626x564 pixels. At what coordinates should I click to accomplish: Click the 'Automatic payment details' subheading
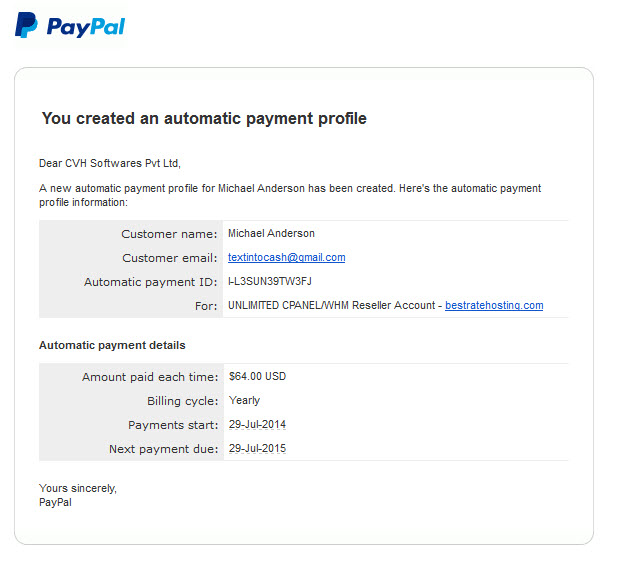[x=112, y=345]
